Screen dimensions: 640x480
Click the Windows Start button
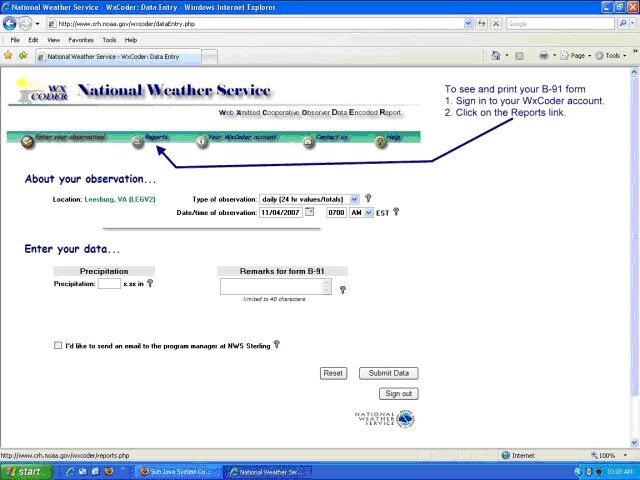tap(27, 472)
